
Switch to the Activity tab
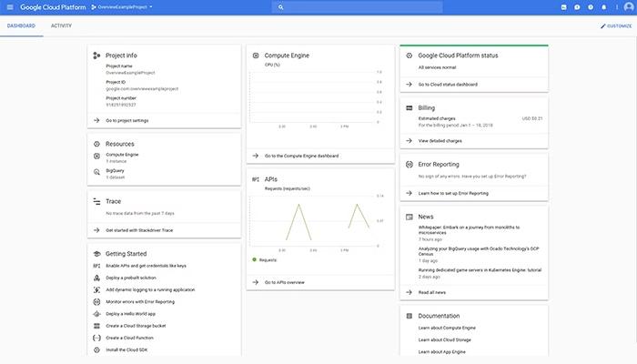(61, 25)
